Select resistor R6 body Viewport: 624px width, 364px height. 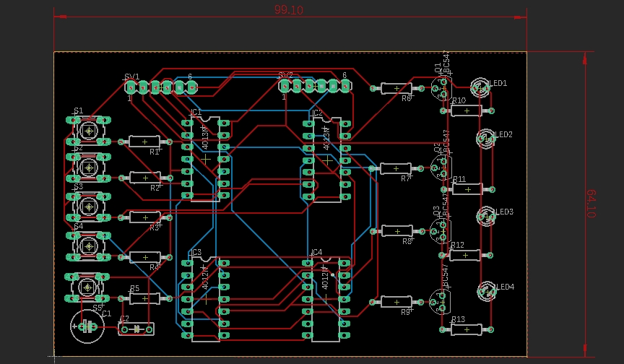[x=396, y=88]
